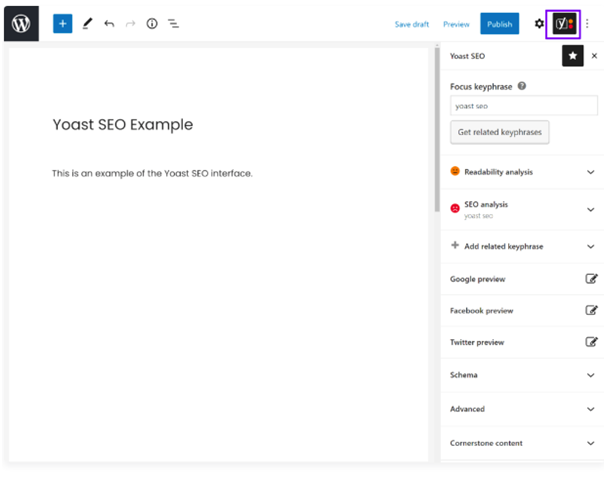This screenshot has width=606, height=480.
Task: Expand the Cornerstone content section
Action: 591,443
